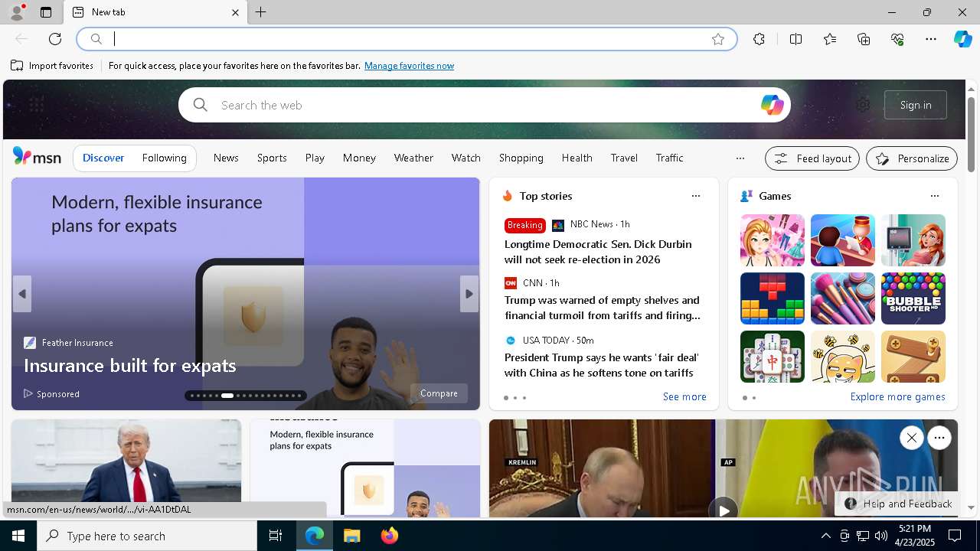Open the apps grid launcher icon
This screenshot has height=551, width=980.
36,105
